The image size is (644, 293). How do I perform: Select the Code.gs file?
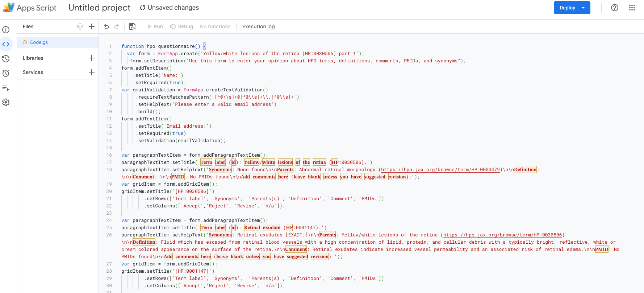[x=39, y=42]
